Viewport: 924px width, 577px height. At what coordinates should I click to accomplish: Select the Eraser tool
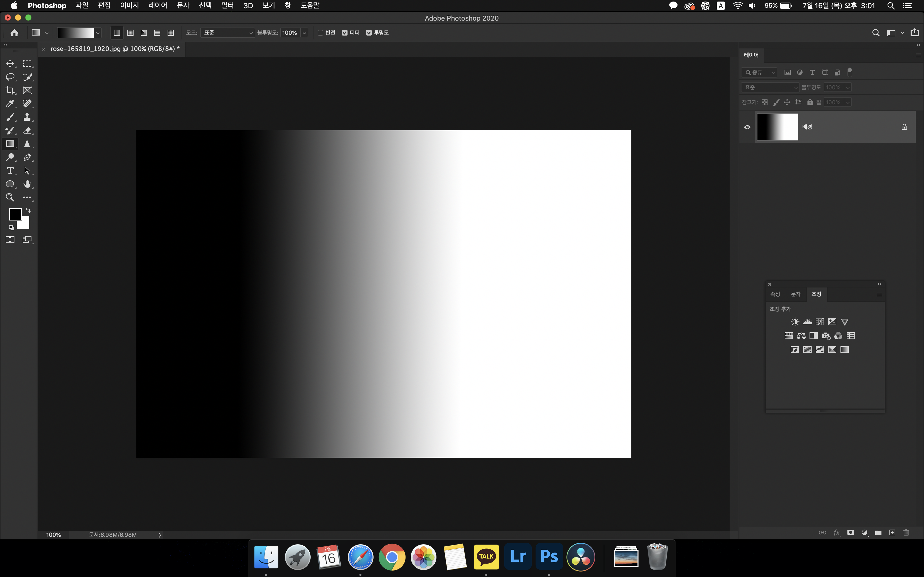pos(27,131)
